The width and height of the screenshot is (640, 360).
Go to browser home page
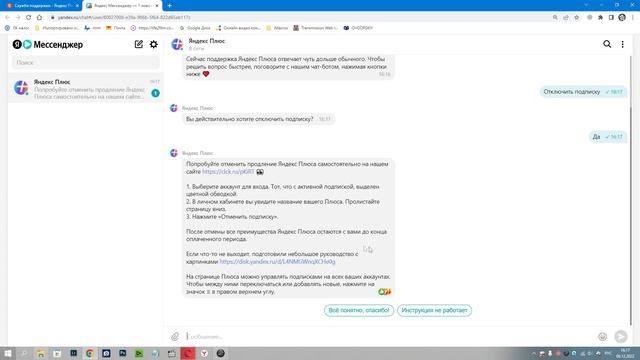39,17
